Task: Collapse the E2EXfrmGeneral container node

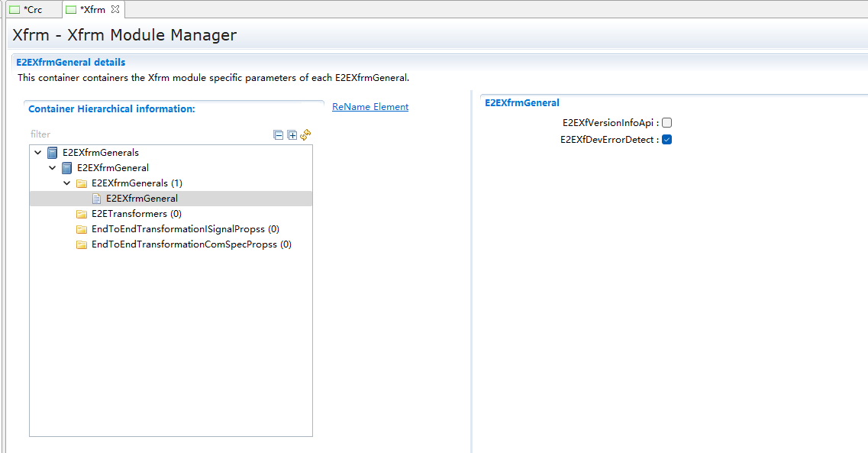Action: click(x=53, y=168)
